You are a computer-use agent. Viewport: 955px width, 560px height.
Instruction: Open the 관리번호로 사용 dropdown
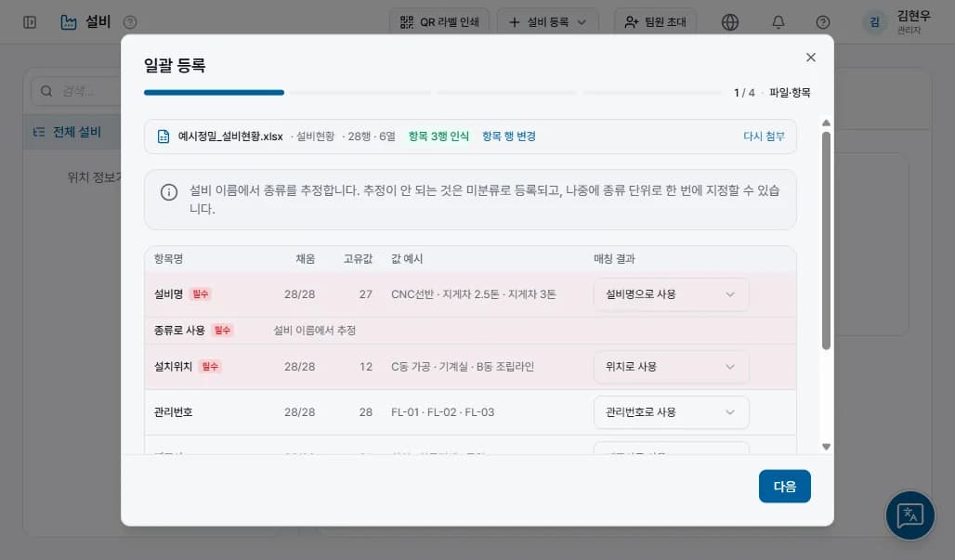tap(671, 412)
